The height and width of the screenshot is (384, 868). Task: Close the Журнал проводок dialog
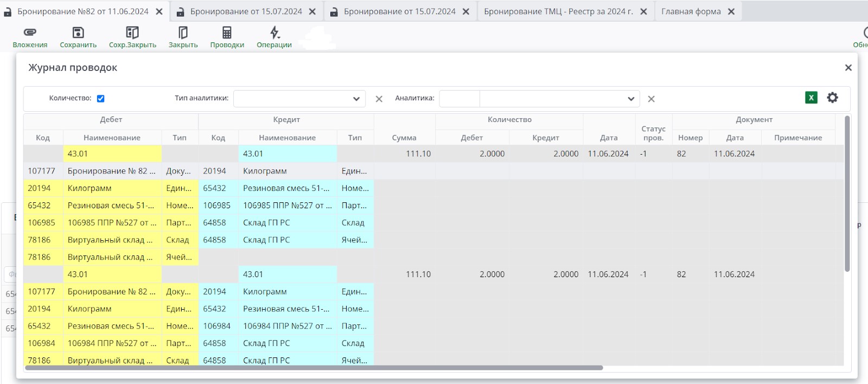click(848, 68)
